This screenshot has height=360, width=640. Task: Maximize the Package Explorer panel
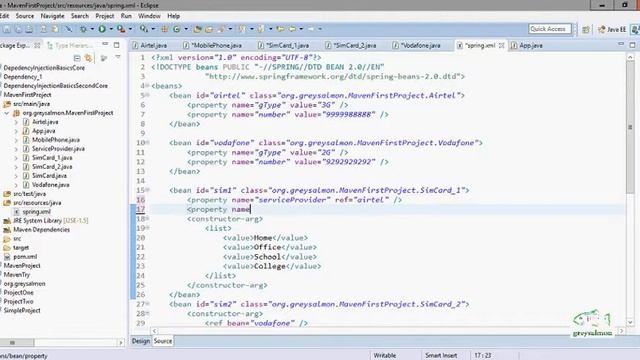tap(117, 45)
